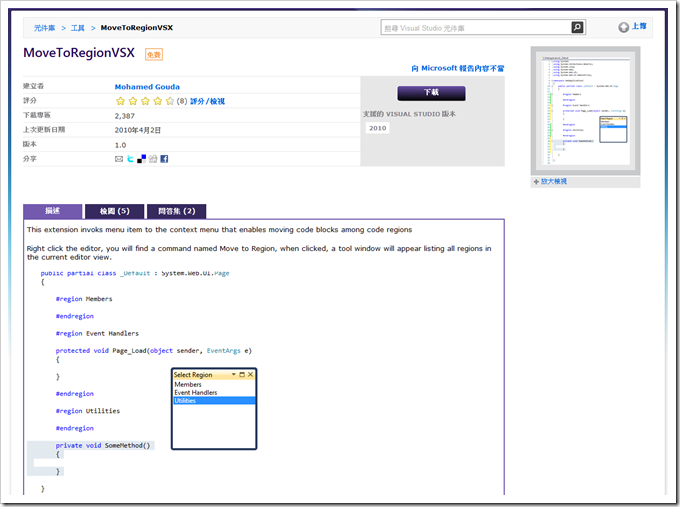Go to 元件庫 breadcrumb link

[45, 28]
